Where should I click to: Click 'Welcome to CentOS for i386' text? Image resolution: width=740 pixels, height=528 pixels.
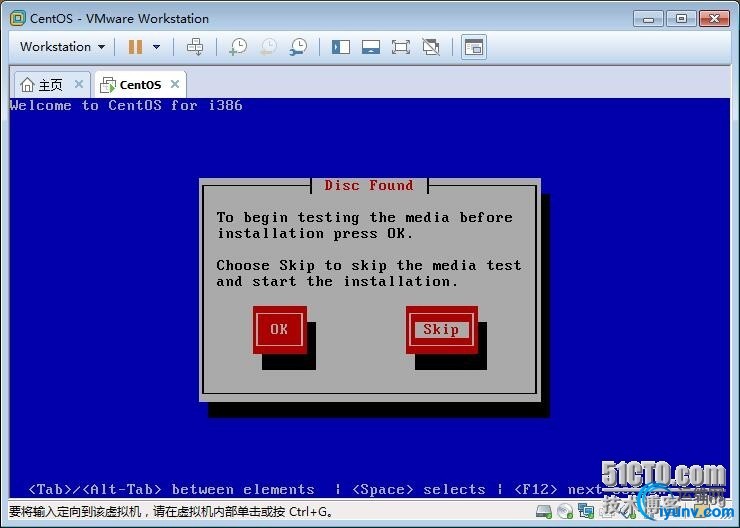pyautogui.click(x=126, y=105)
